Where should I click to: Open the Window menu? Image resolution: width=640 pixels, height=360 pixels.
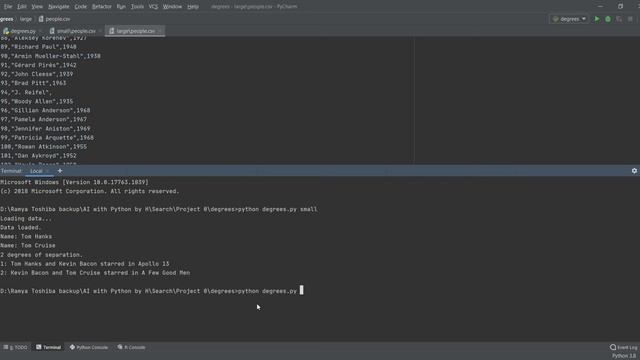pyautogui.click(x=172, y=7)
